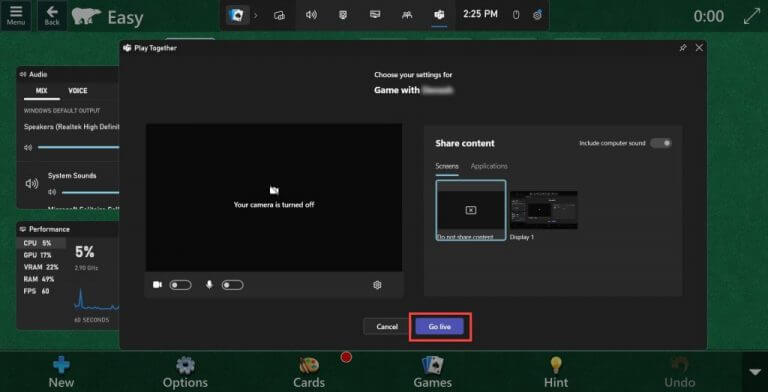Open the Game Bar widget menu icon

[279, 15]
